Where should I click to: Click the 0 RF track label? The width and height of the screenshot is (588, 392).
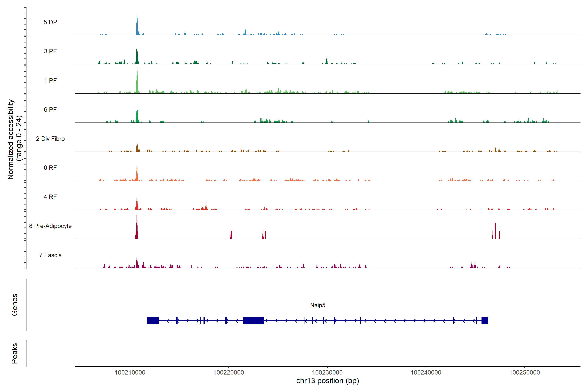(50, 168)
